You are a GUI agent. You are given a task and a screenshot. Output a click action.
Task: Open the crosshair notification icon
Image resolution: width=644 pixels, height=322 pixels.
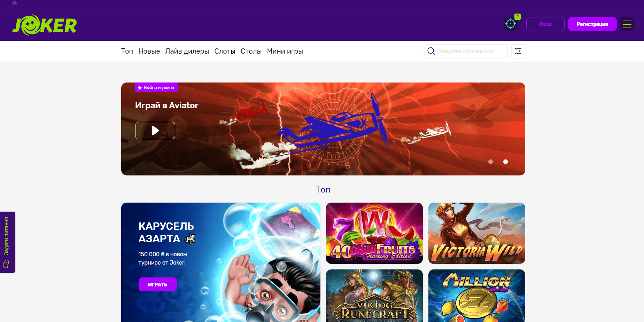coord(511,24)
